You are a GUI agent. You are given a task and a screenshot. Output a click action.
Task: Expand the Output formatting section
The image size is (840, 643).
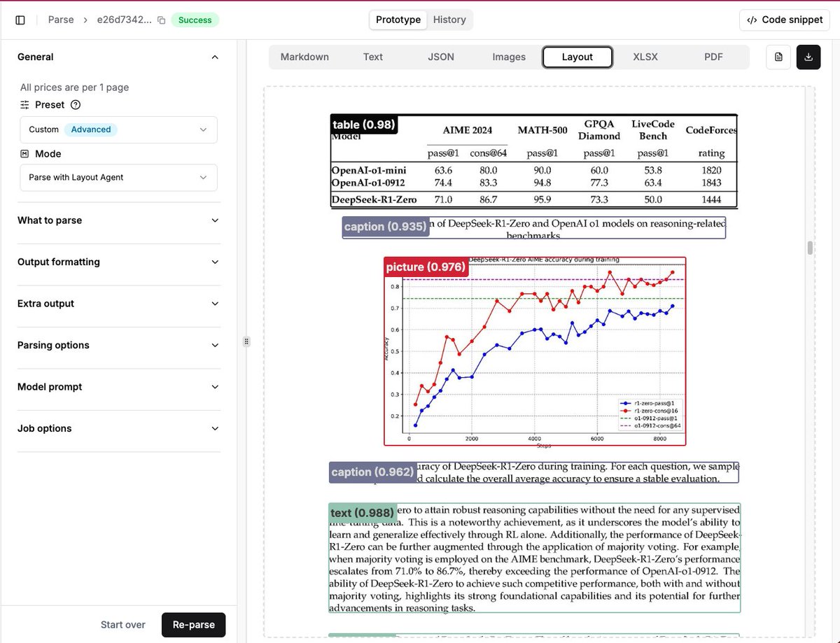(x=118, y=262)
